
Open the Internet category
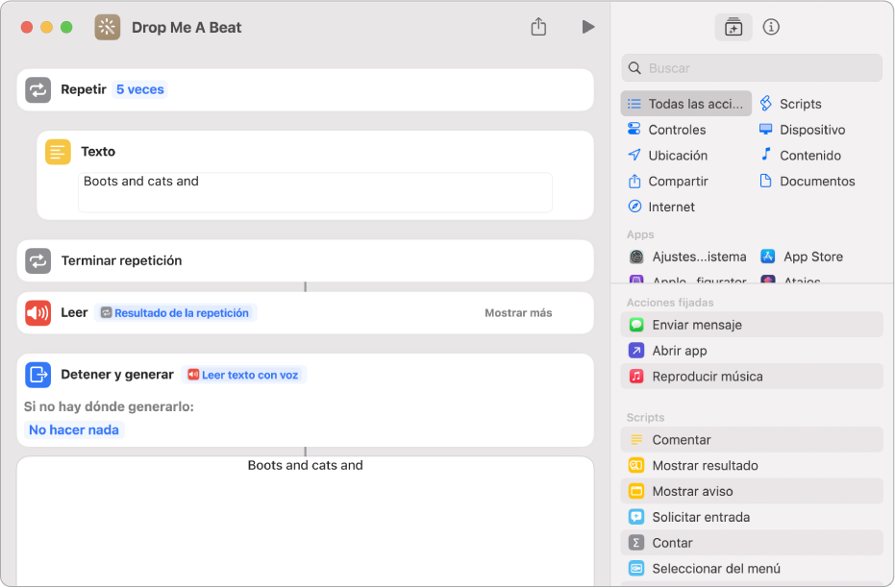[x=661, y=207]
